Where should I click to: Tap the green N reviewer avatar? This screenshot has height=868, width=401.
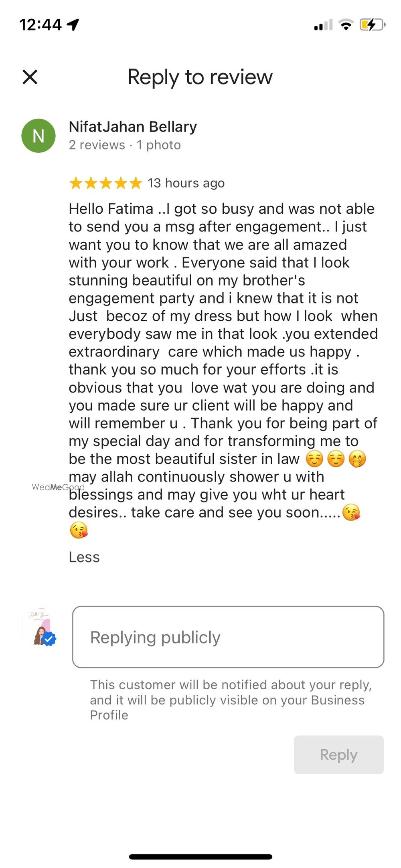pyautogui.click(x=38, y=136)
